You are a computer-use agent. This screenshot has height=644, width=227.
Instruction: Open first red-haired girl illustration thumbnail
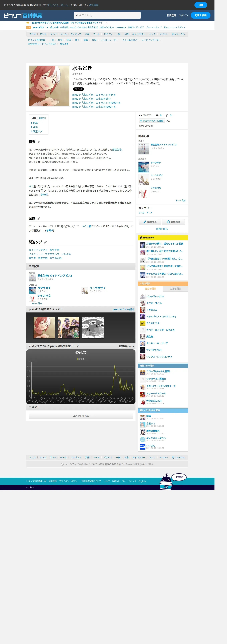pos(44,328)
